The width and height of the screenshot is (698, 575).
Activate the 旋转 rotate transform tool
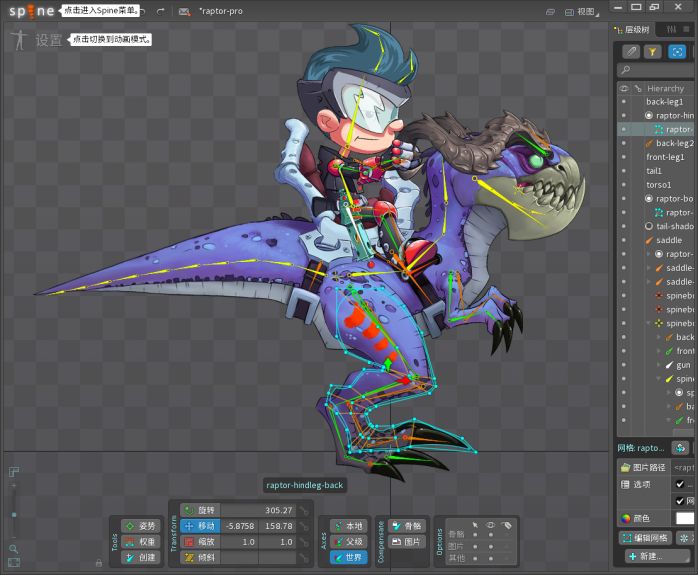(x=200, y=510)
